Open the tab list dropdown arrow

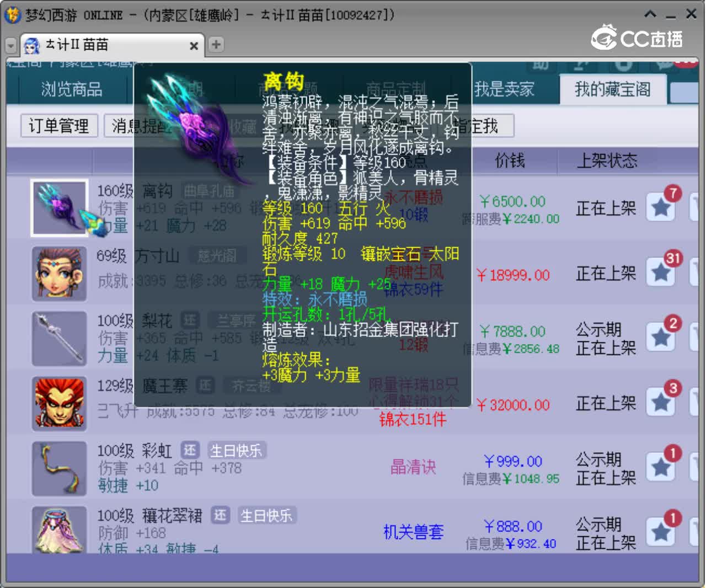[x=11, y=45]
